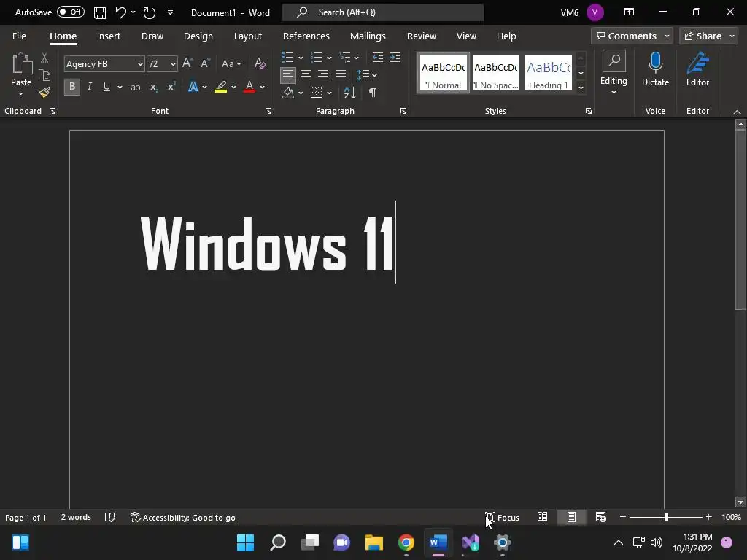Viewport: 747px width, 560px height.
Task: Click Visual Studio icon in taskbar
Action: pyautogui.click(x=471, y=542)
